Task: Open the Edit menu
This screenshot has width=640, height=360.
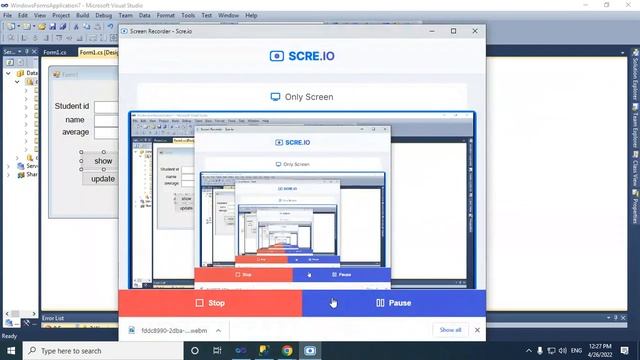Action: coord(23,16)
